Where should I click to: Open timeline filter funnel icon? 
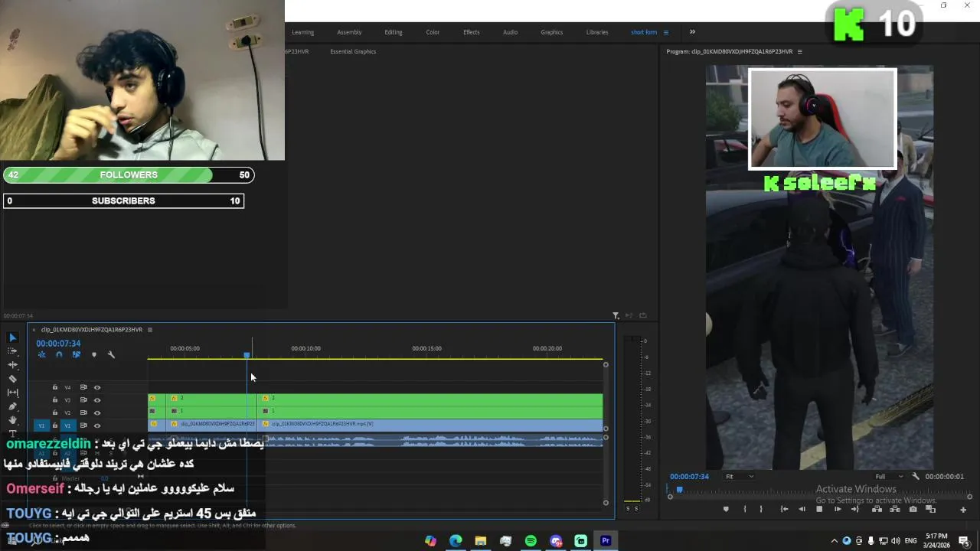pyautogui.click(x=616, y=315)
